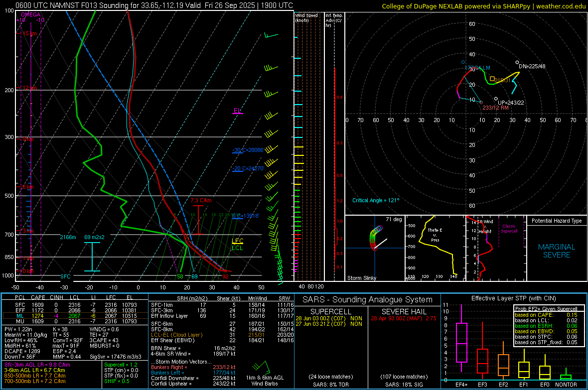Viewport: 588px width, 390px height.
Task: Select the MU parcel row
Action: click(x=75, y=321)
